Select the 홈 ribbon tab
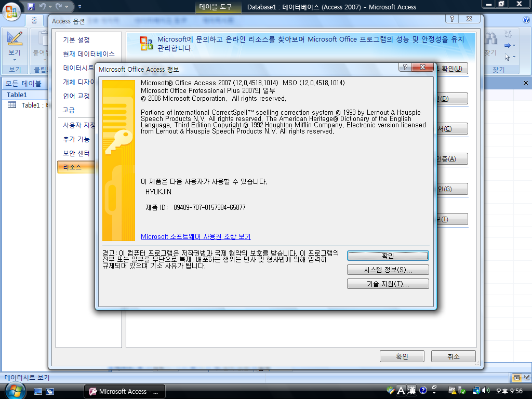This screenshot has width=532, height=399. (x=34, y=20)
